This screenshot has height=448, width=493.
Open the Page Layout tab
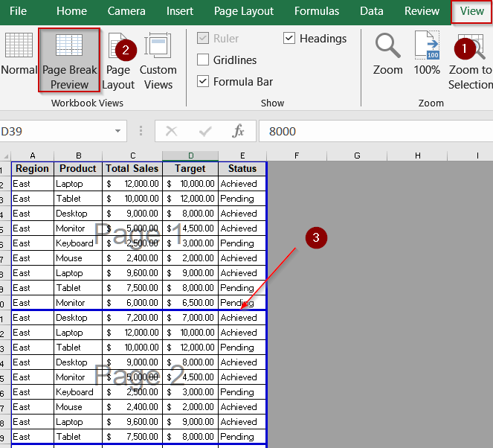[x=244, y=11]
